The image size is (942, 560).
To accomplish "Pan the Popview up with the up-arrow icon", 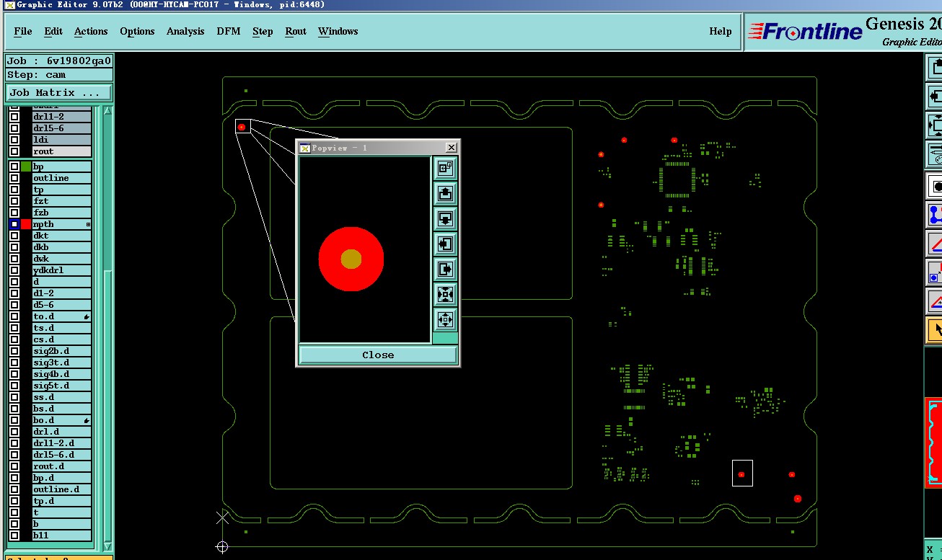I will click(x=445, y=193).
